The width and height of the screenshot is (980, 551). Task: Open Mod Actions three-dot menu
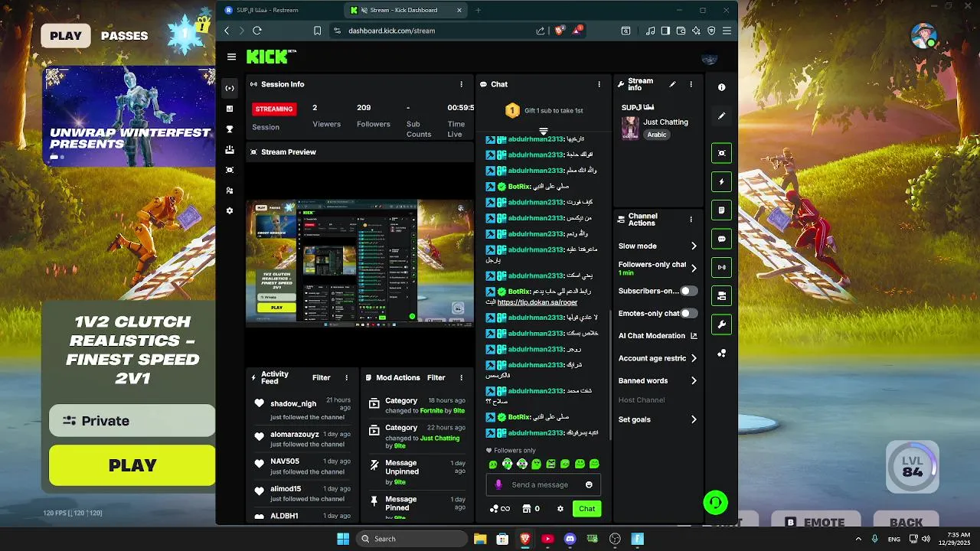461,377
